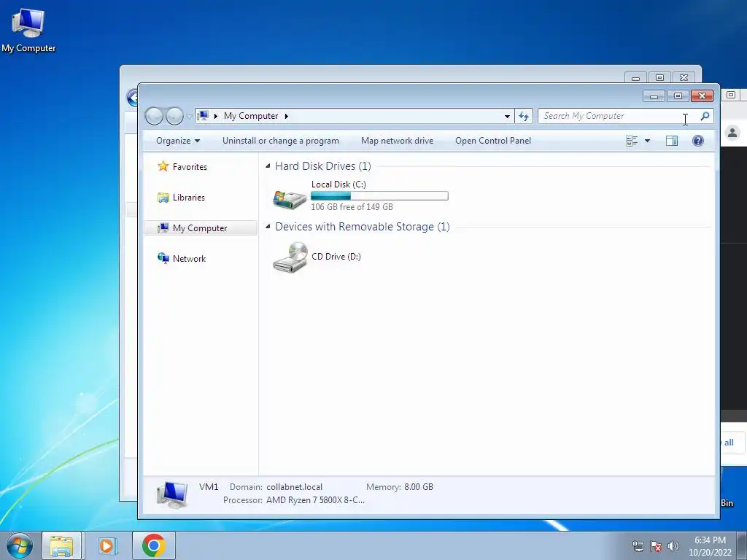Collapse the Hard Disk Drives group
The width and height of the screenshot is (747, 560).
pyautogui.click(x=268, y=166)
